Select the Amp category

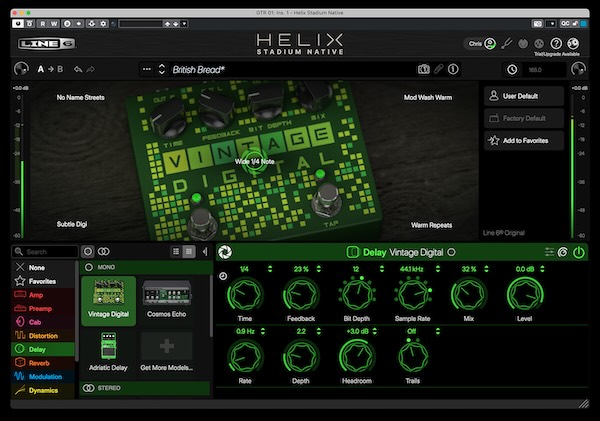pyautogui.click(x=43, y=295)
